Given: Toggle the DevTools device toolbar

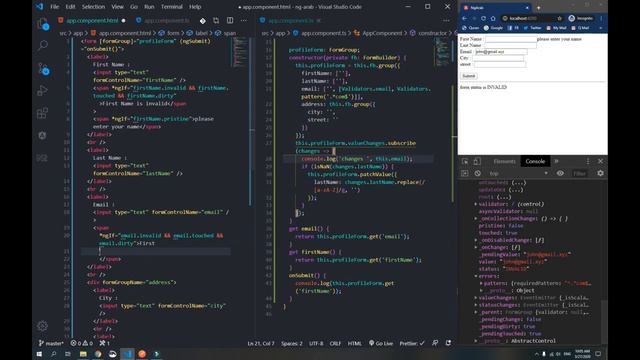Looking at the screenshot, I should click(477, 162).
